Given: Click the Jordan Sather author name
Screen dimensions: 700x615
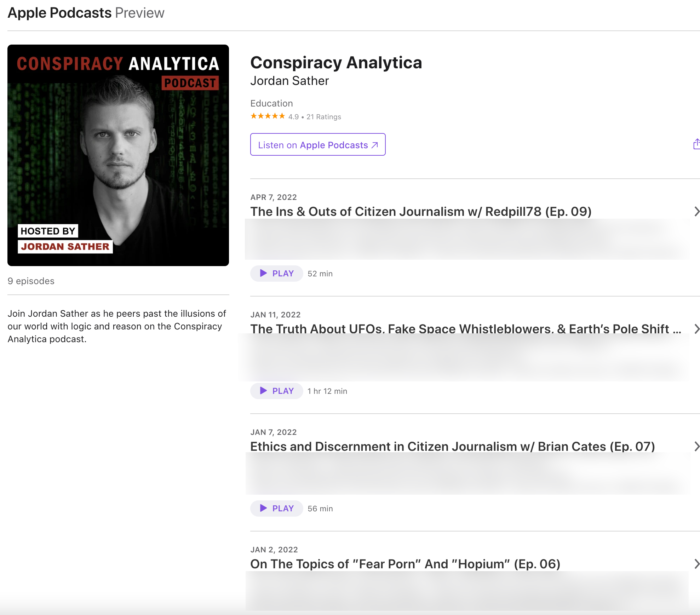Looking at the screenshot, I should coord(289,81).
